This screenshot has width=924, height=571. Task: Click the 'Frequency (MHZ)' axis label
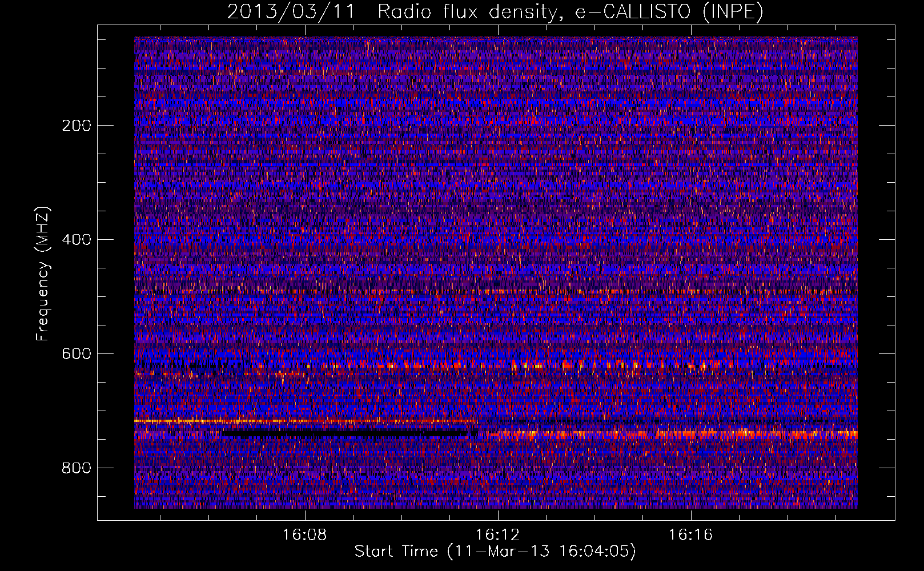coord(43,274)
